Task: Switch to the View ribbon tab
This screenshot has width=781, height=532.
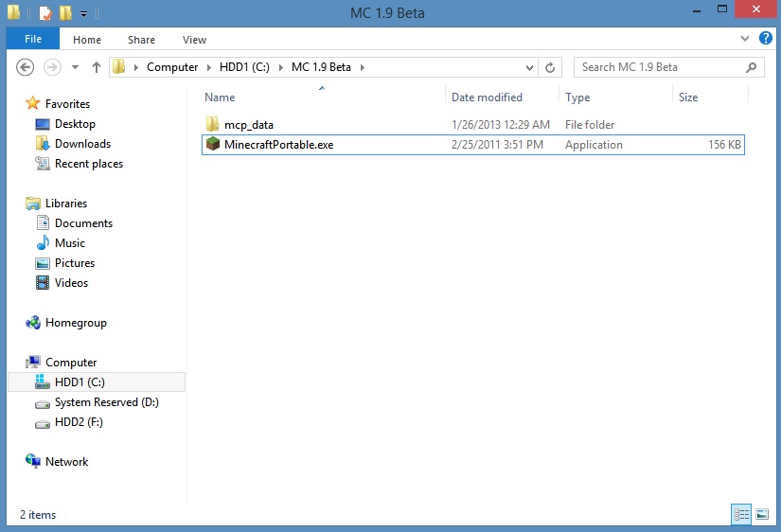Action: pos(194,40)
